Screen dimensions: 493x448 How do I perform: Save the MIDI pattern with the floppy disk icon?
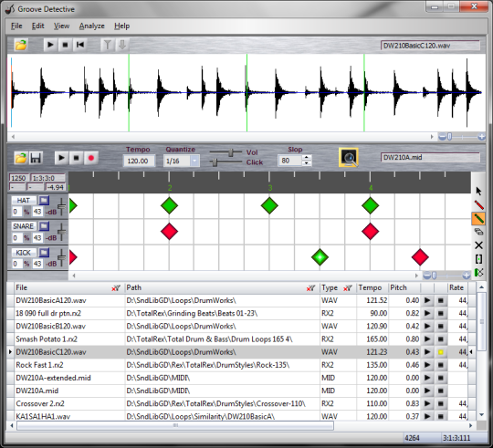coord(36,158)
